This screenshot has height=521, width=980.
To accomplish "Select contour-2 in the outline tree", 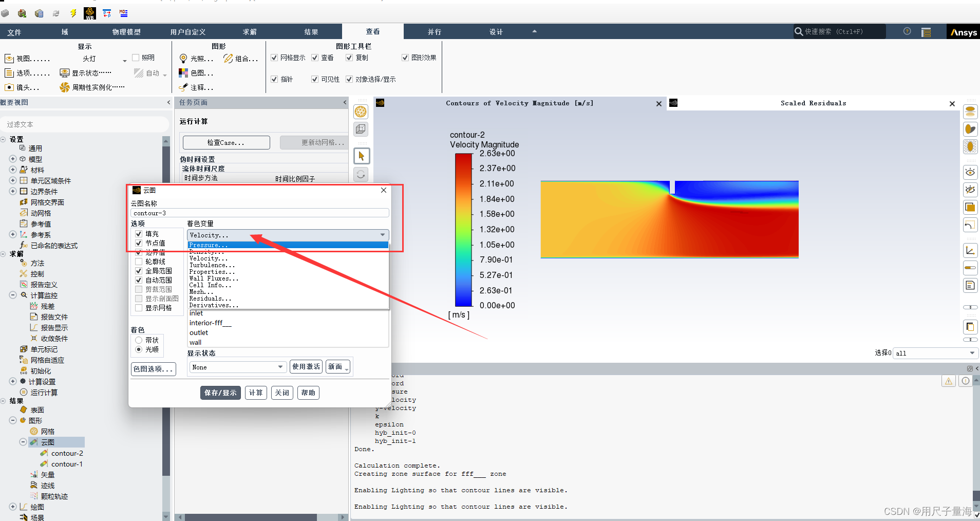I will [67, 453].
